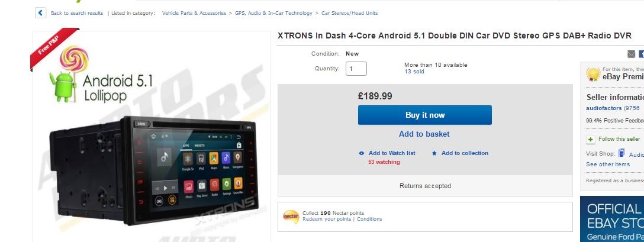Go to Car Stereos/Head Units category

point(349,13)
